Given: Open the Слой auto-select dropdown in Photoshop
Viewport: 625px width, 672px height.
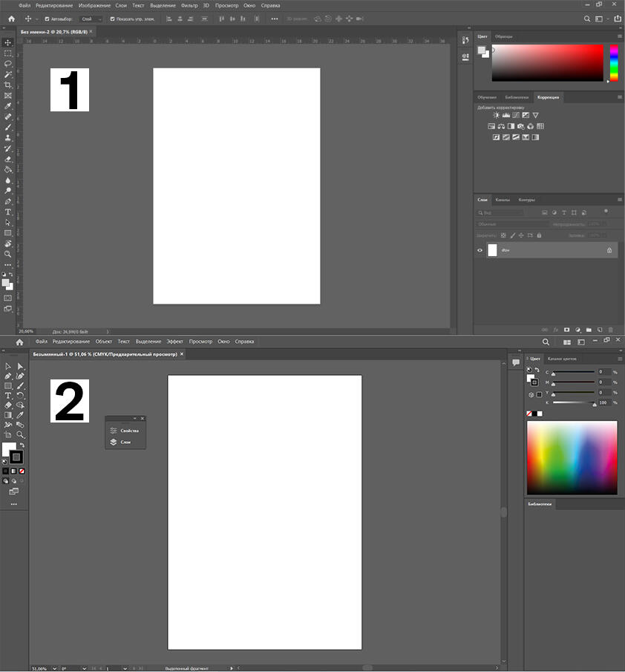Looking at the screenshot, I should 91,19.
